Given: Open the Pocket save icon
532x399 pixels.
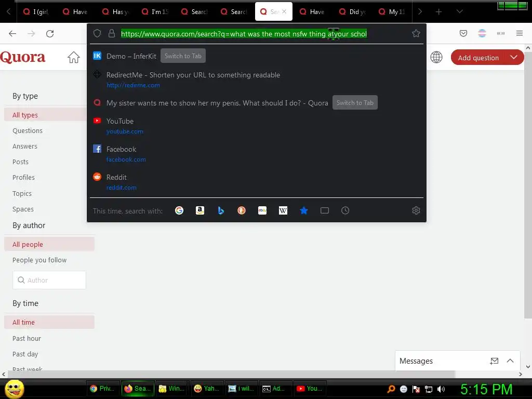Looking at the screenshot, I should coord(463,33).
